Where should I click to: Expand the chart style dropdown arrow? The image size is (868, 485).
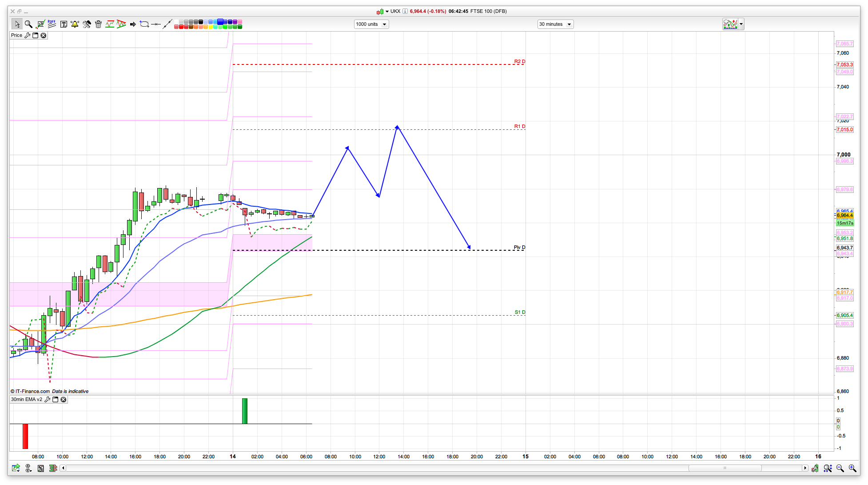741,24
